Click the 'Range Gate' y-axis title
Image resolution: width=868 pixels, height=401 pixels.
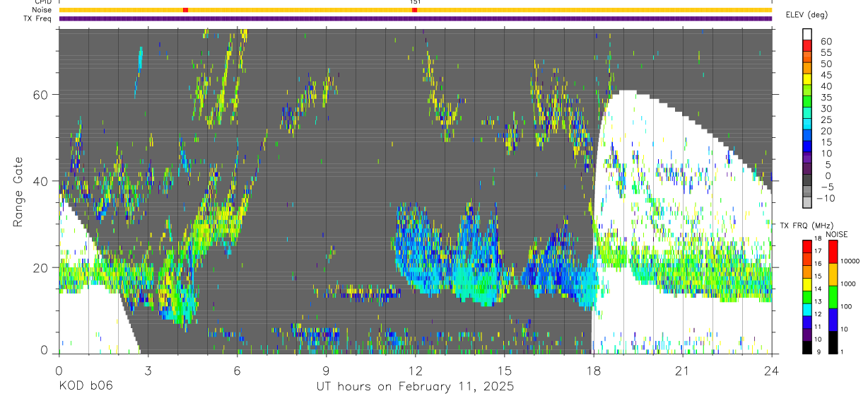point(18,192)
